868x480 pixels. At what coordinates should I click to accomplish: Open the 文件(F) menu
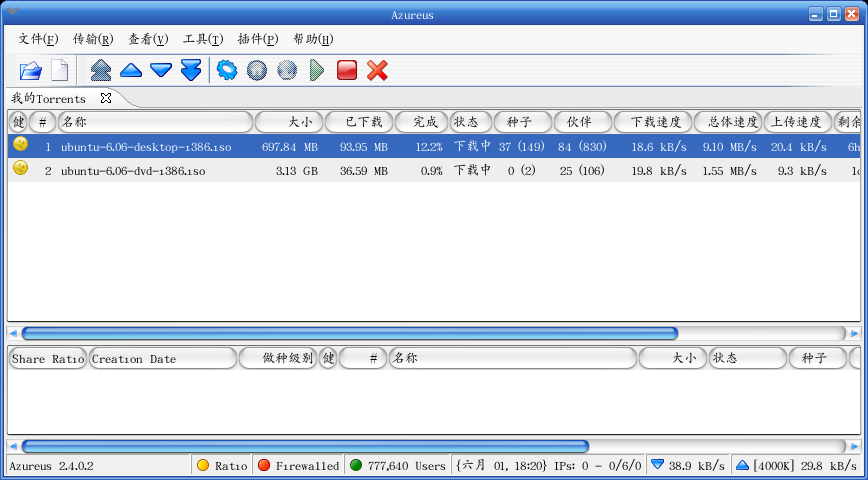click(38, 39)
